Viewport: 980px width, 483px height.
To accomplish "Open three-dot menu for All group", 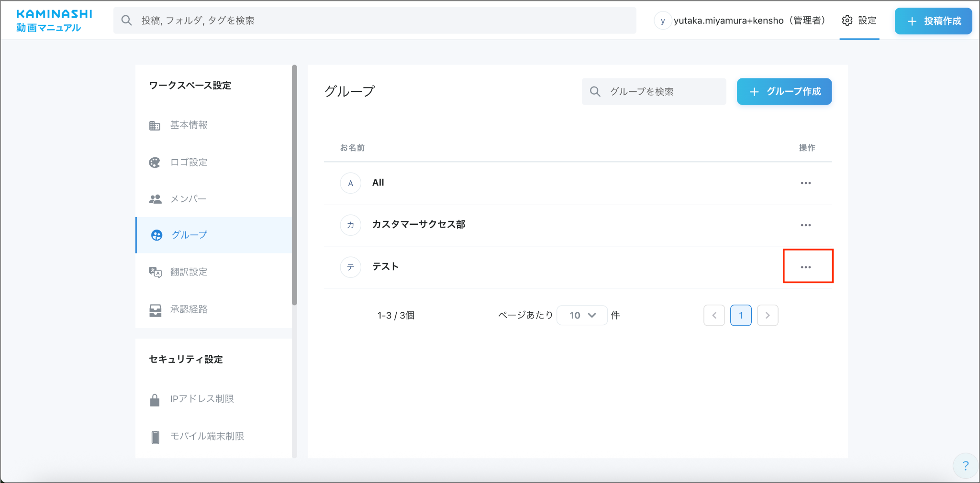I will (806, 183).
